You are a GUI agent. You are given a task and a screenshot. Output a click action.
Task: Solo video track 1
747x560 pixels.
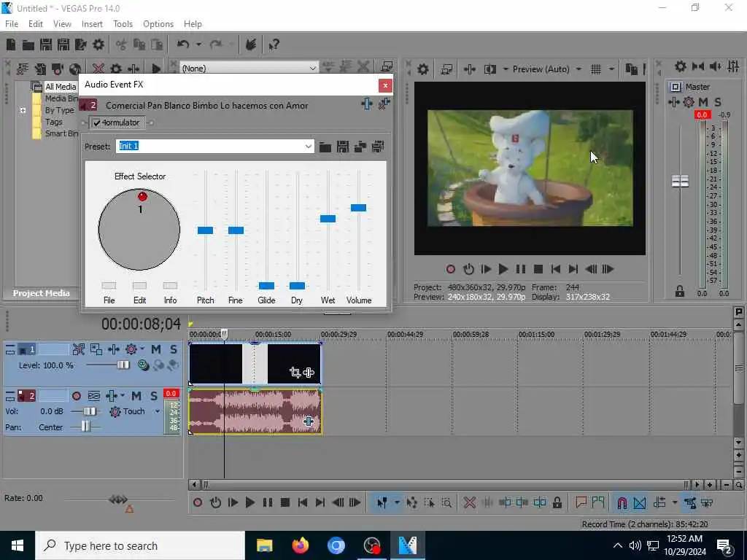pyautogui.click(x=173, y=349)
